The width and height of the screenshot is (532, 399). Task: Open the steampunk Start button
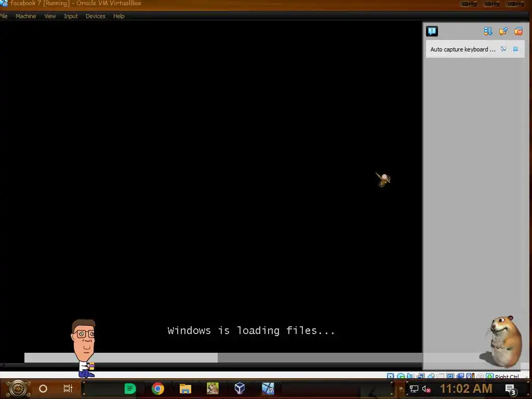click(x=18, y=389)
